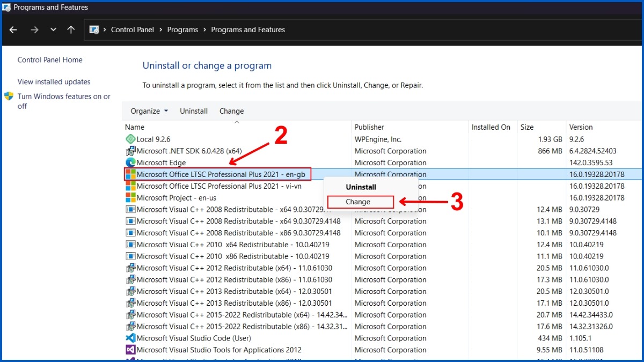Choose Change from the context menu

(358, 202)
